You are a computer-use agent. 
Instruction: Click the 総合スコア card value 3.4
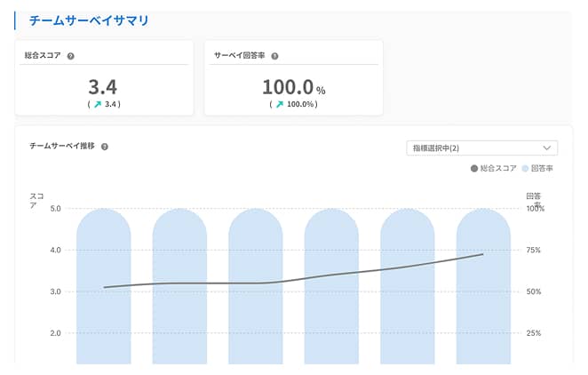click(x=103, y=87)
